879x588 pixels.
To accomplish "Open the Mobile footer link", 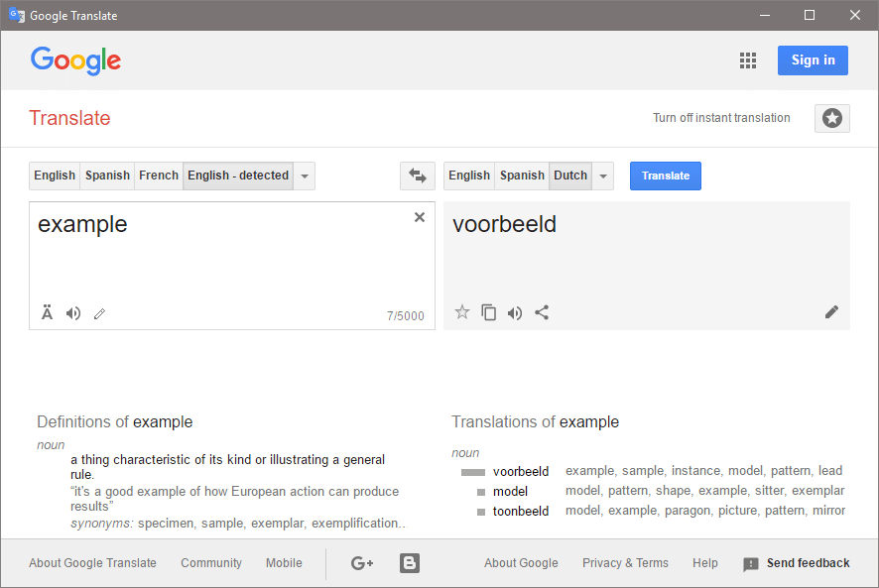I will pyautogui.click(x=284, y=563).
